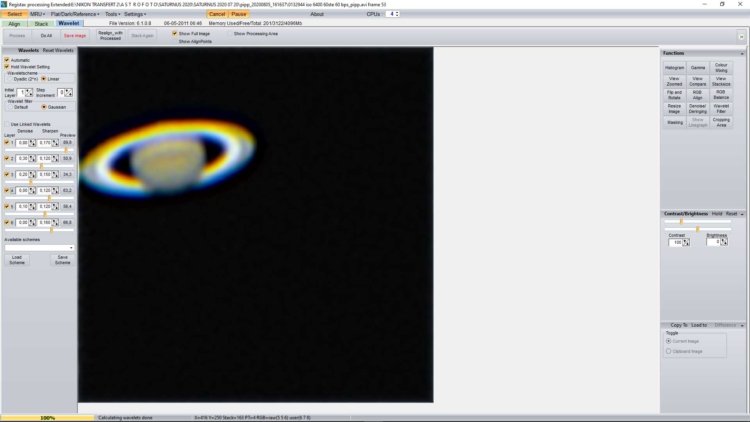
Task: Open the Tools dropdown menu
Action: point(112,14)
